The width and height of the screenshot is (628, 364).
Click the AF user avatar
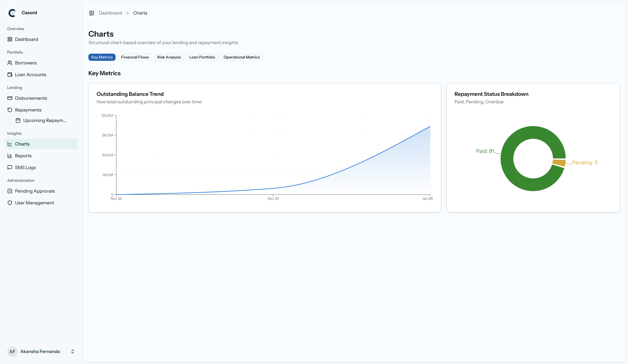12,351
